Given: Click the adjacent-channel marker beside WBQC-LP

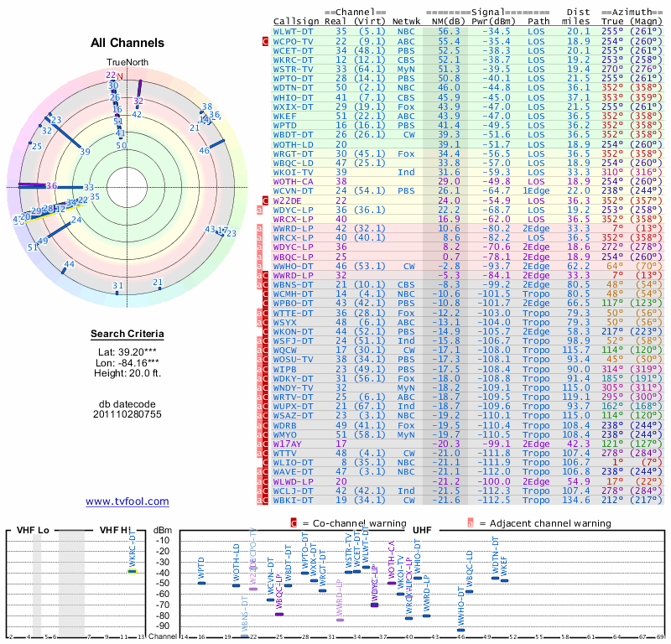Looking at the screenshot, I should 259,257.
